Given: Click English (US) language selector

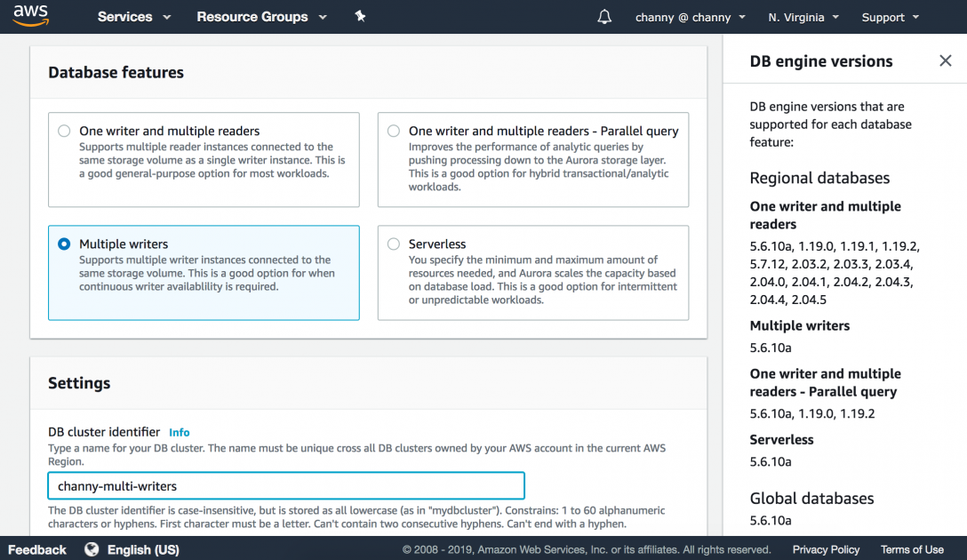Looking at the screenshot, I should [x=143, y=549].
